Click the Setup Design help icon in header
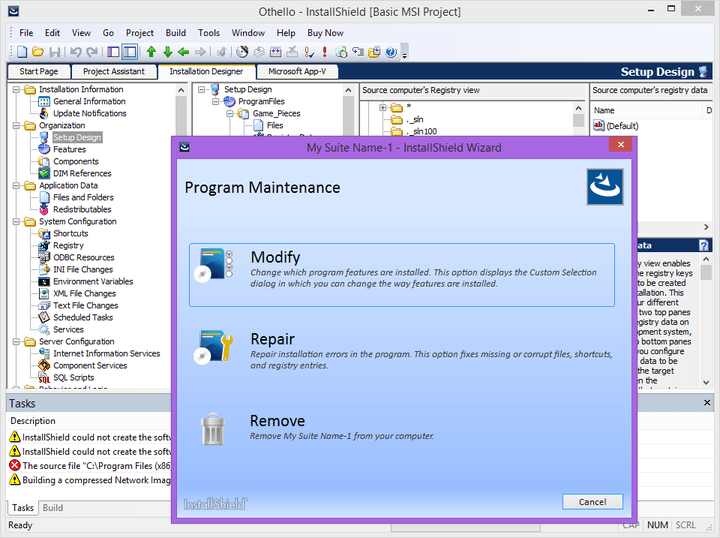The image size is (720, 538). [x=703, y=72]
